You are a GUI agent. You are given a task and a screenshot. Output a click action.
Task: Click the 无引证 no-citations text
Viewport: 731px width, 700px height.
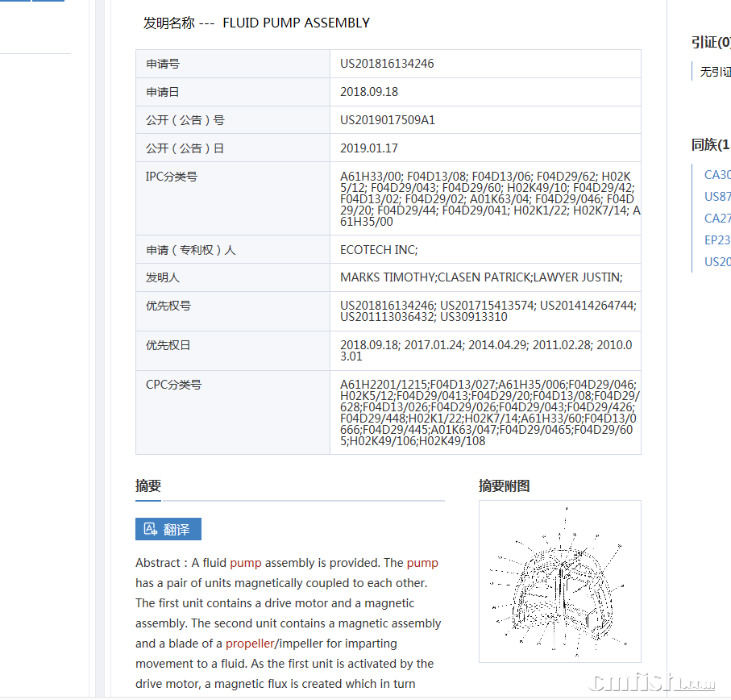[x=715, y=72]
